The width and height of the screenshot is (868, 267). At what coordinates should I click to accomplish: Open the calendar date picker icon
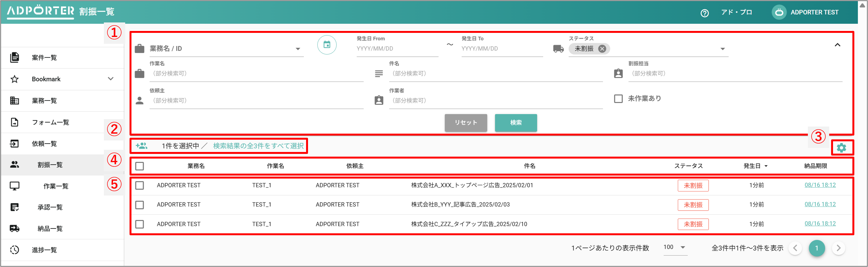[327, 45]
